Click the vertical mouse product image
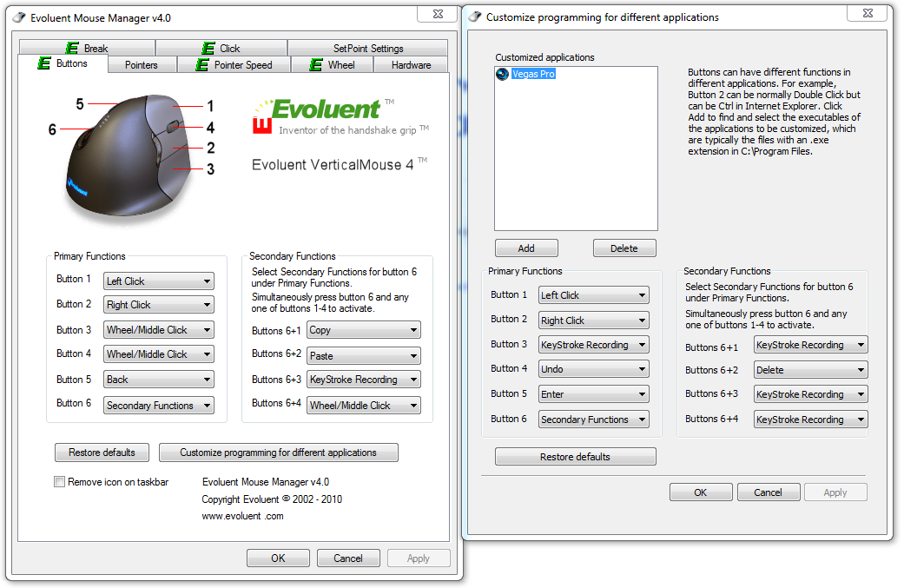 click(130, 156)
